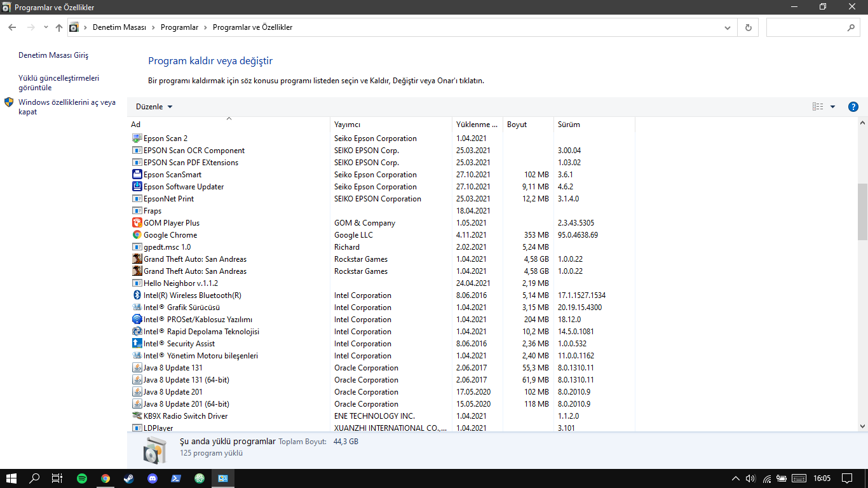Click version 95.0.4638.69 cell
Viewport: 868px width, 488px height.
pos(578,235)
